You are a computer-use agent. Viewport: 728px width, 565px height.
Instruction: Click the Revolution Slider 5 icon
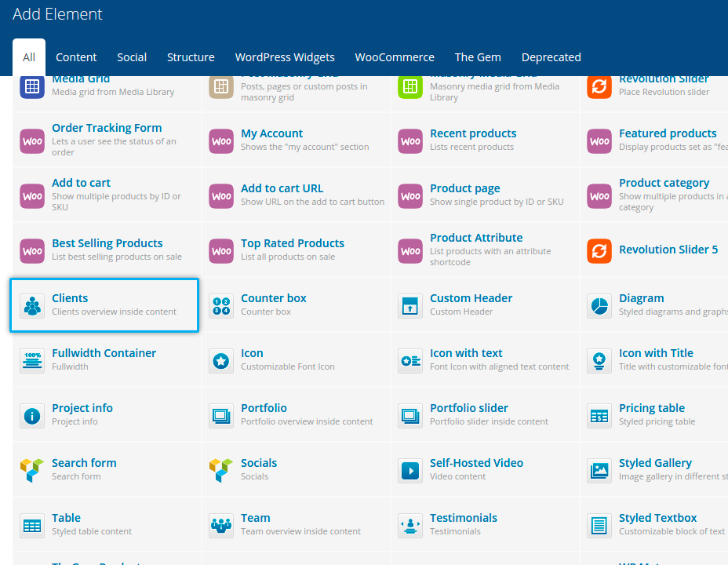pyautogui.click(x=599, y=251)
